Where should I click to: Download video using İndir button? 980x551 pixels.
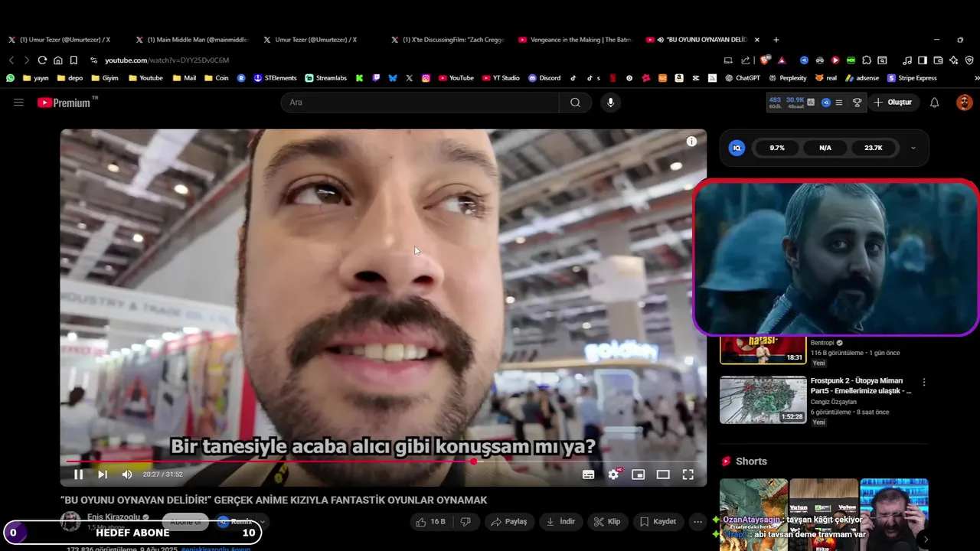(x=560, y=522)
